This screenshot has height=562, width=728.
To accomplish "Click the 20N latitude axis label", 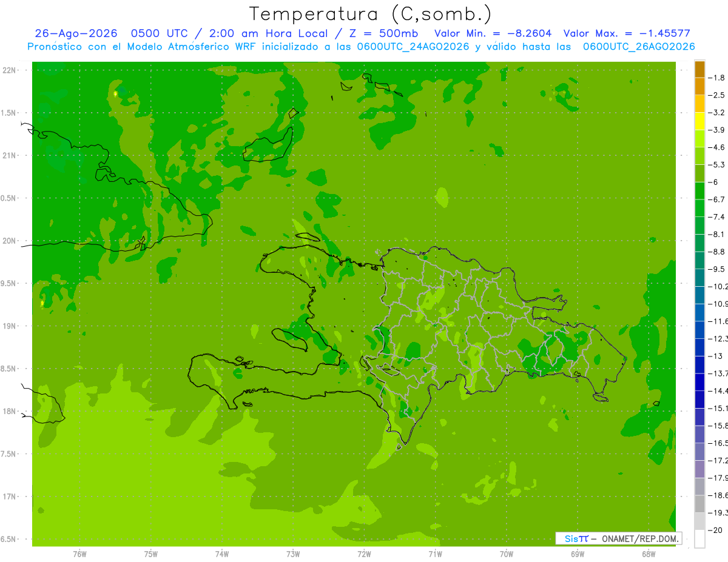I will (x=9, y=241).
